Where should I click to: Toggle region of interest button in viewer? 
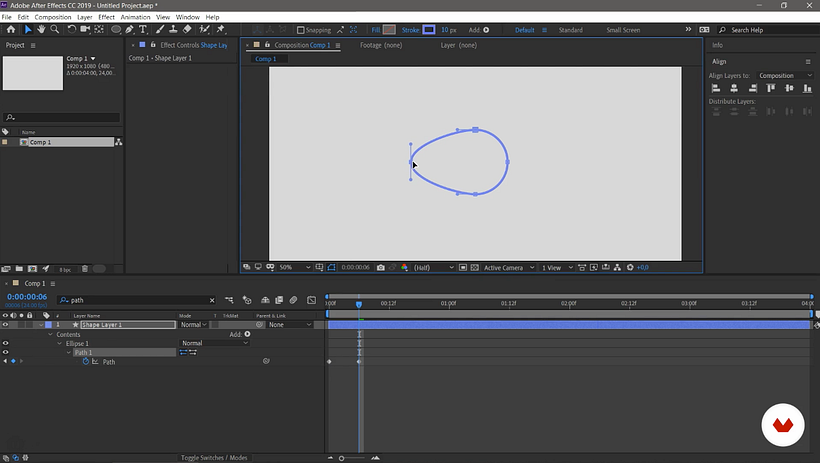[x=463, y=267]
